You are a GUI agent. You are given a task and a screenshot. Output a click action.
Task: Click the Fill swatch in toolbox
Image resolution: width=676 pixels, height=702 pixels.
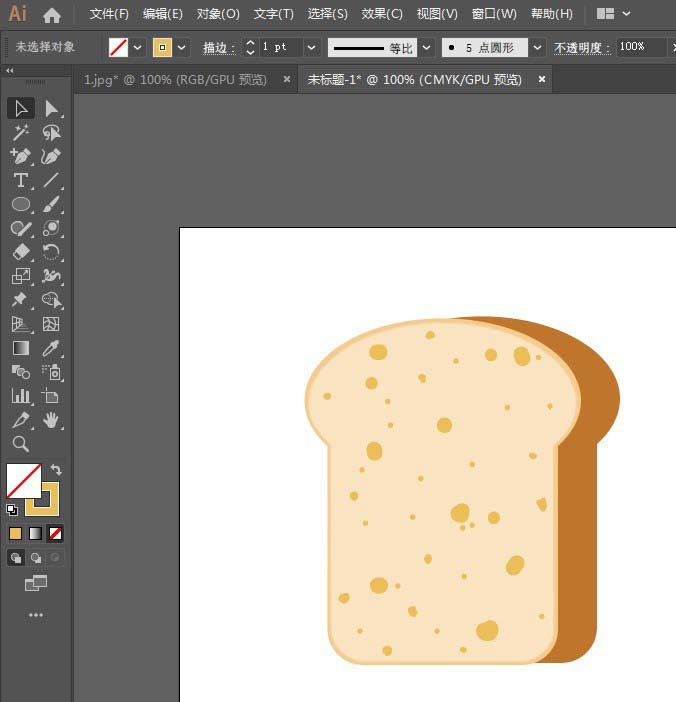(24, 481)
